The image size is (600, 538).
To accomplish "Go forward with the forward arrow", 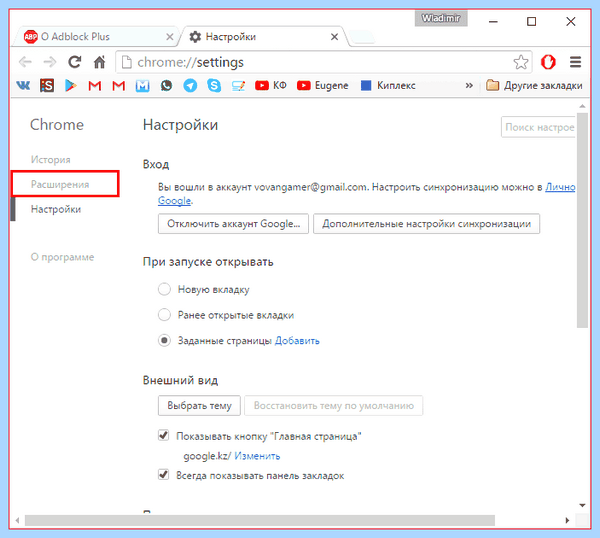I will point(50,62).
